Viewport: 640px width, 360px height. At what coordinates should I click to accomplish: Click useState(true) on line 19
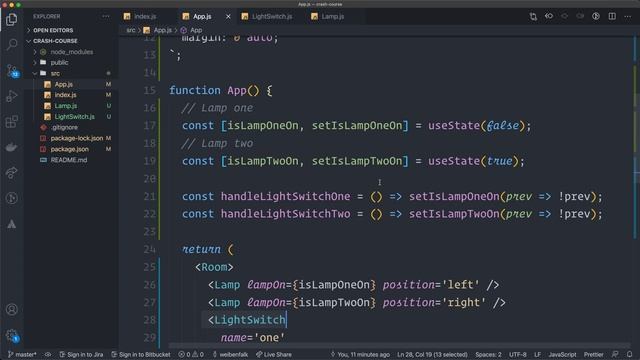(473, 161)
